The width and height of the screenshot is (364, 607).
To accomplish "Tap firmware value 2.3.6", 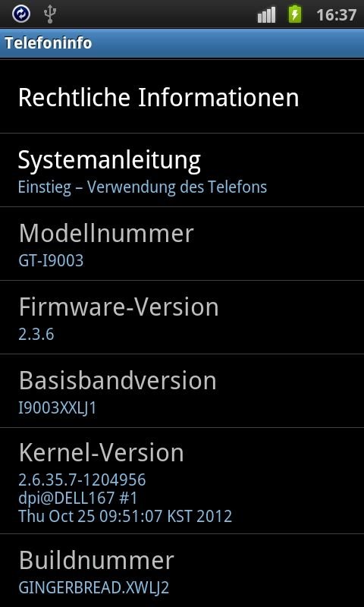I will coord(36,335).
